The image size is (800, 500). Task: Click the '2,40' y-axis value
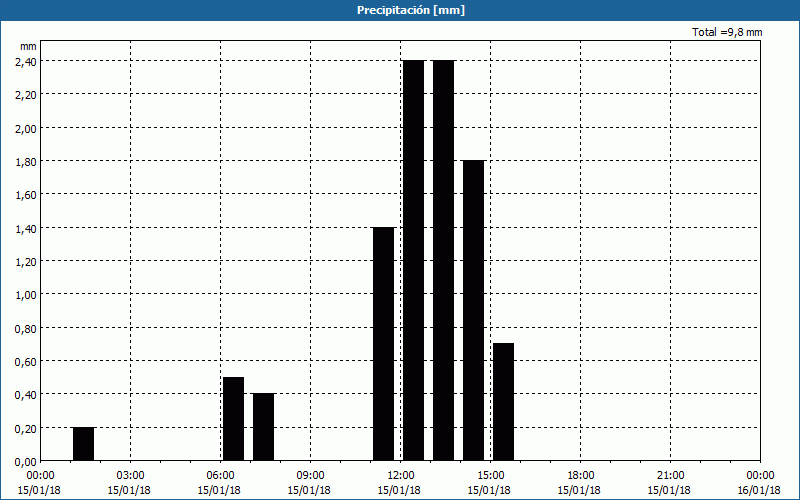[26, 61]
